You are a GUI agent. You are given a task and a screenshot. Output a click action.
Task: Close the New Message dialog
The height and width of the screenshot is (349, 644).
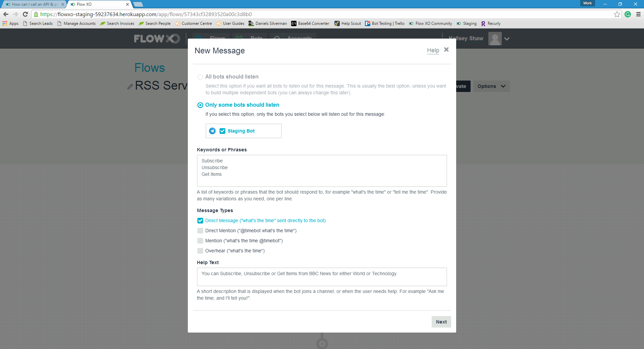point(446,50)
